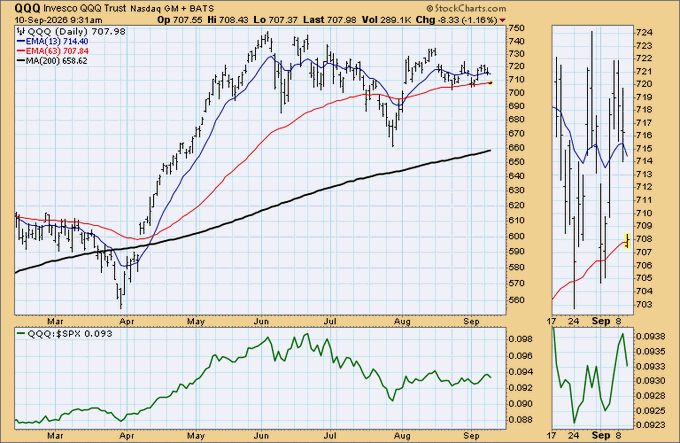Viewport: 680px width, 443px height.
Task: Click the 0.094 ratio axis label
Action: [x=521, y=371]
